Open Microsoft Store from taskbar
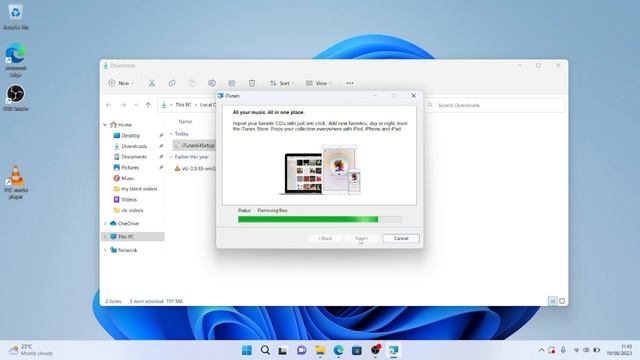Screen dimensions: 640x360 tap(357, 350)
